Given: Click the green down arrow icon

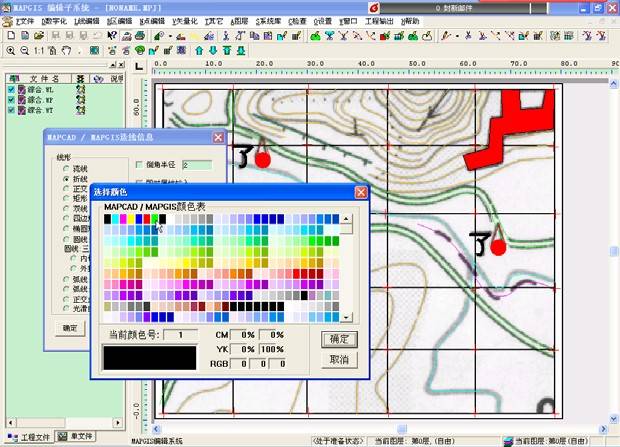Looking at the screenshot, I should click(213, 51).
